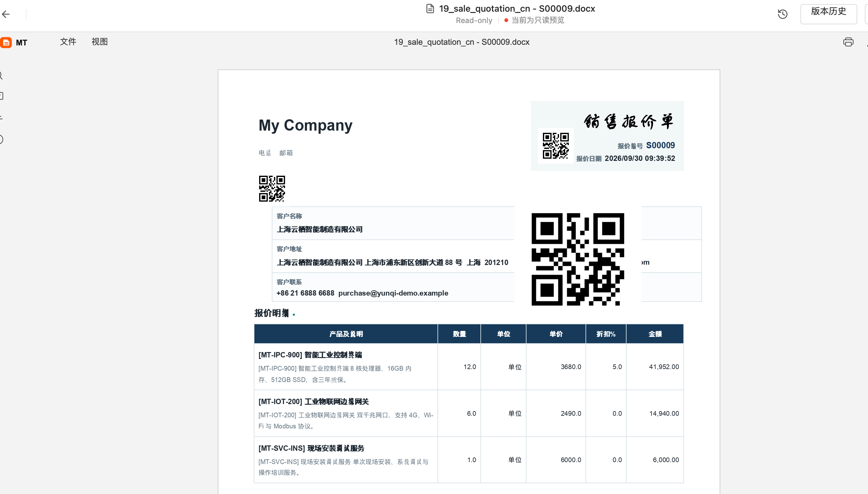Open the 文件 menu
The width and height of the screenshot is (868, 494).
pos(68,42)
